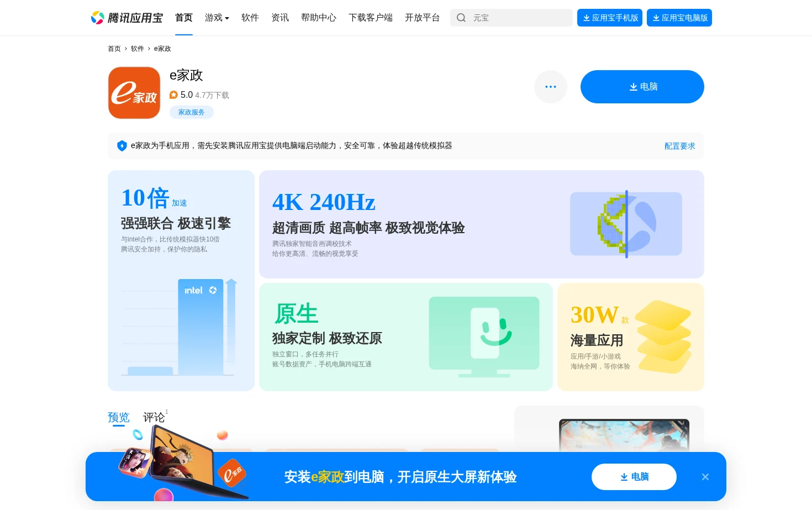This screenshot has width=812, height=510.
Task: Switch to the 评论 tab
Action: tap(154, 417)
